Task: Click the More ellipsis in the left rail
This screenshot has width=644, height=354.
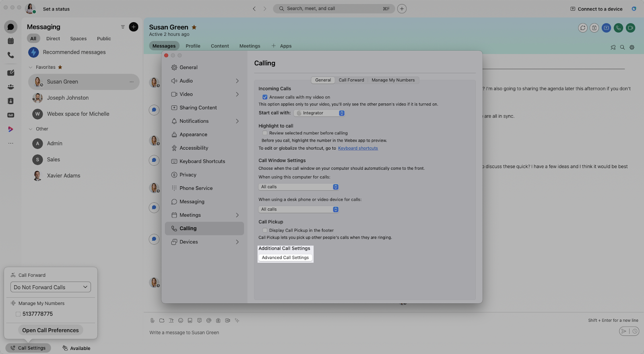Action: [11, 143]
